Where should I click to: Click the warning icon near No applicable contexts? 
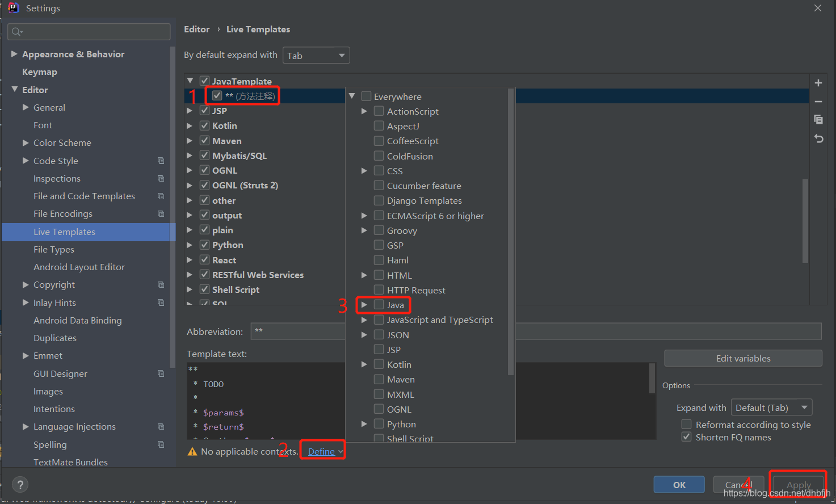(192, 452)
